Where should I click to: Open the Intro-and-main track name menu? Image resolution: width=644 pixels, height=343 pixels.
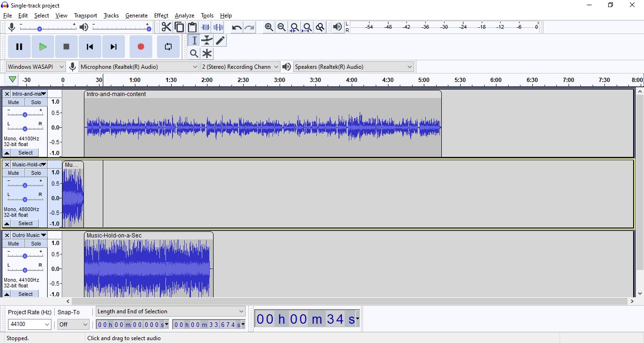tap(29, 94)
